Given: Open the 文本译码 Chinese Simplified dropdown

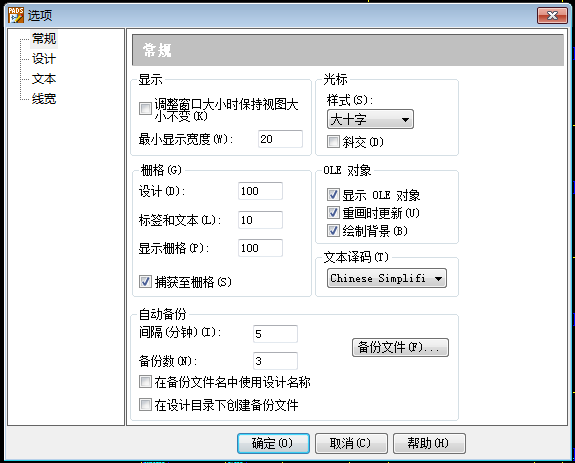Looking at the screenshot, I should point(387,278).
